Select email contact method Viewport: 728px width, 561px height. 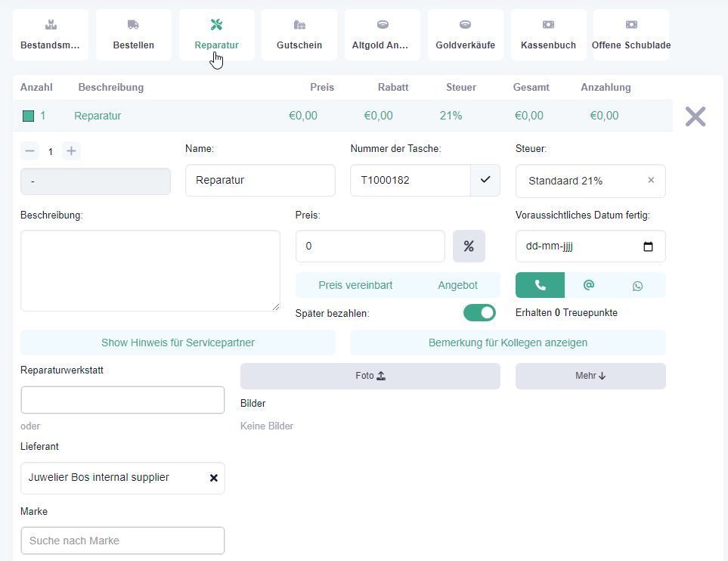(x=589, y=285)
